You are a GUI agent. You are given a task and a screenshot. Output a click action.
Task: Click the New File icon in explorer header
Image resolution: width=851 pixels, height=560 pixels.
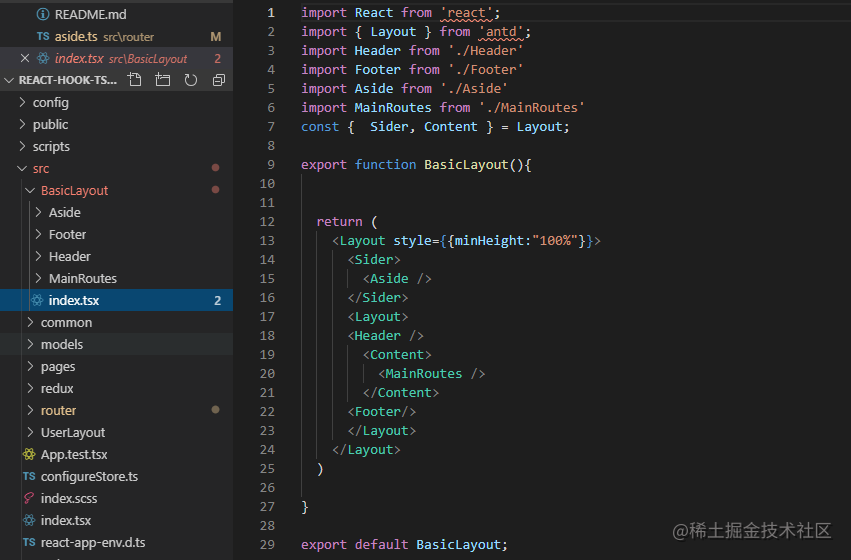click(135, 80)
